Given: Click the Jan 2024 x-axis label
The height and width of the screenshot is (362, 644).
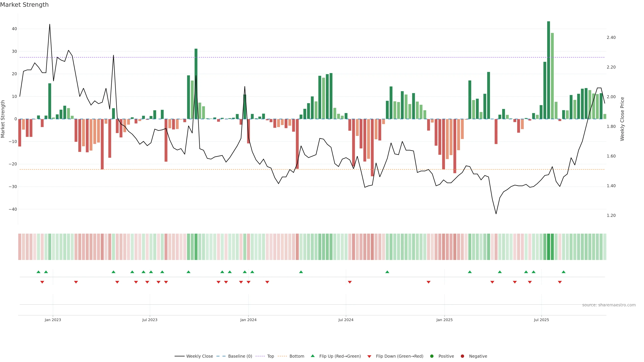Looking at the screenshot, I should click(248, 320).
